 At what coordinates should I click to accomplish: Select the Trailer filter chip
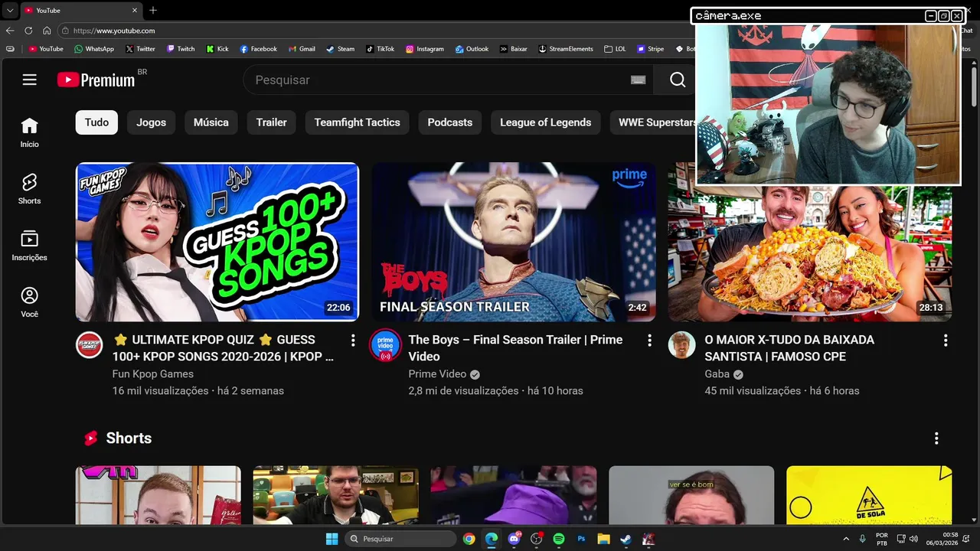(272, 122)
